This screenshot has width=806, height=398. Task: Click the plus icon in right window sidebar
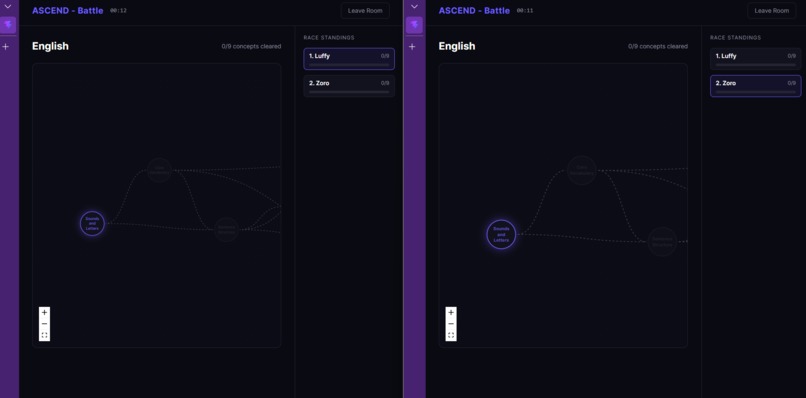tap(412, 47)
